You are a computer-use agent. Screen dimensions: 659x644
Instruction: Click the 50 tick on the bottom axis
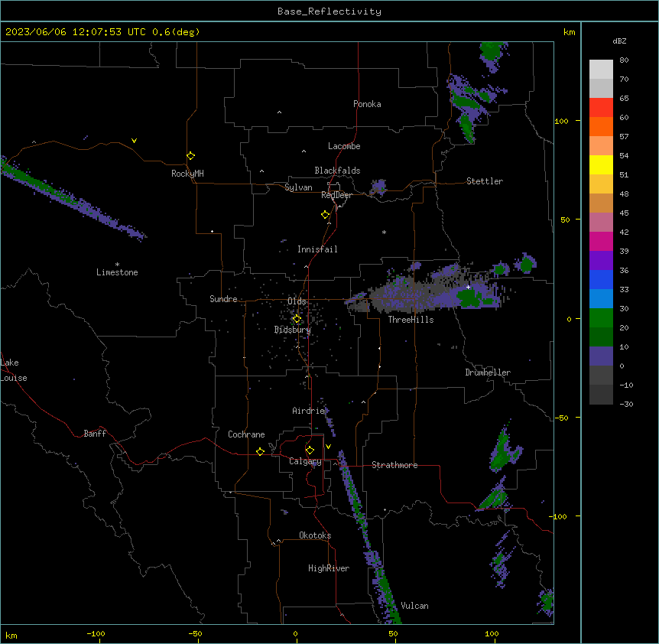[394, 633]
